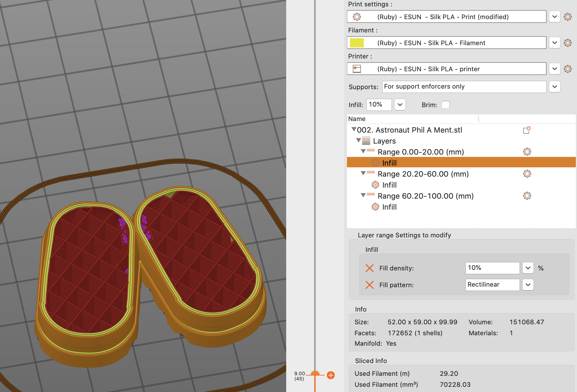Click gear icon for Range 60.20-100.00
Screen dimensions: 577x392
(x=527, y=196)
